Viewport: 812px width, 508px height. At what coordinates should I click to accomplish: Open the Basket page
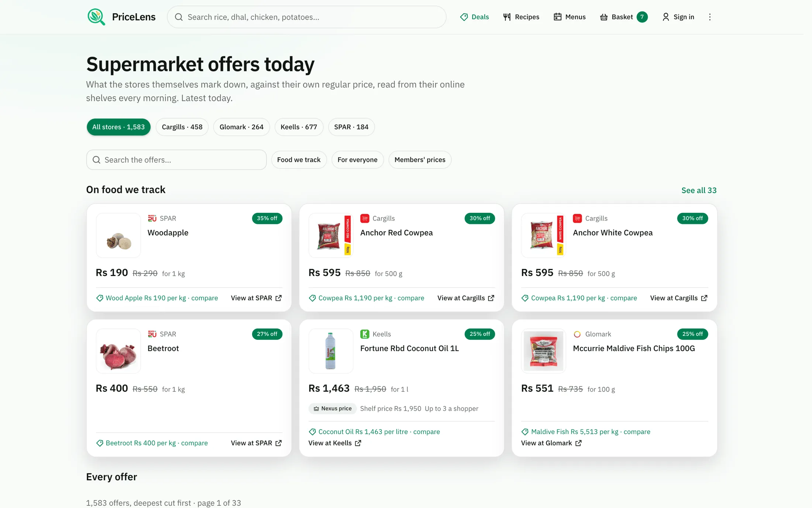tap(623, 17)
